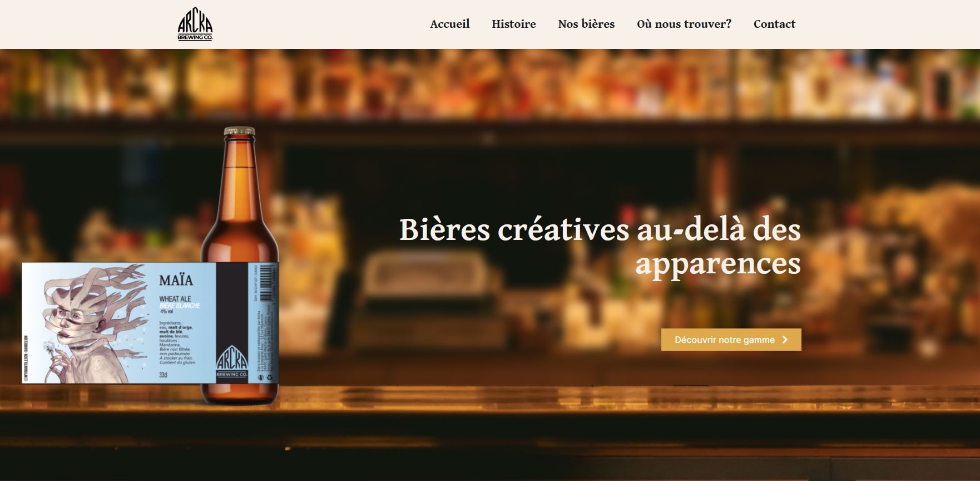
Task: Select Nos bières in the navigation
Action: 586,24
